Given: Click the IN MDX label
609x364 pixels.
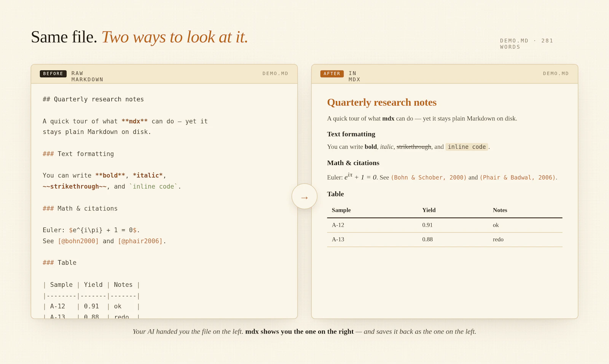Looking at the screenshot, I should click(x=354, y=76).
